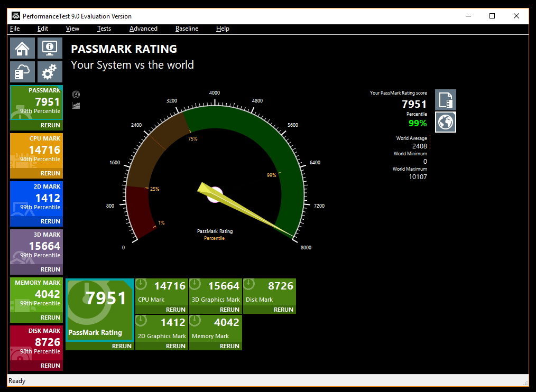The height and width of the screenshot is (392, 536).
Task: Open the System Information monitor icon
Action: click(x=50, y=48)
